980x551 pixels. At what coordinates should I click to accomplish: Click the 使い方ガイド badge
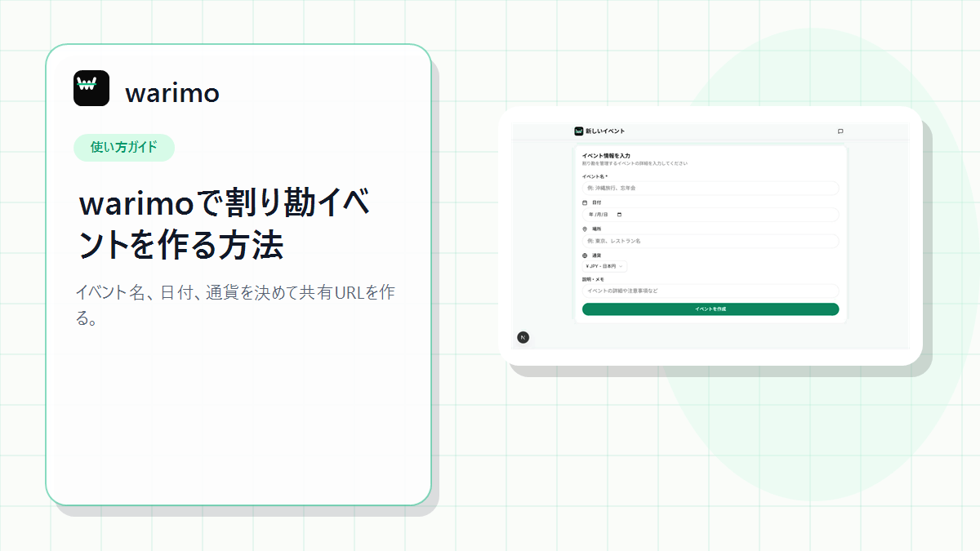pyautogui.click(x=124, y=148)
